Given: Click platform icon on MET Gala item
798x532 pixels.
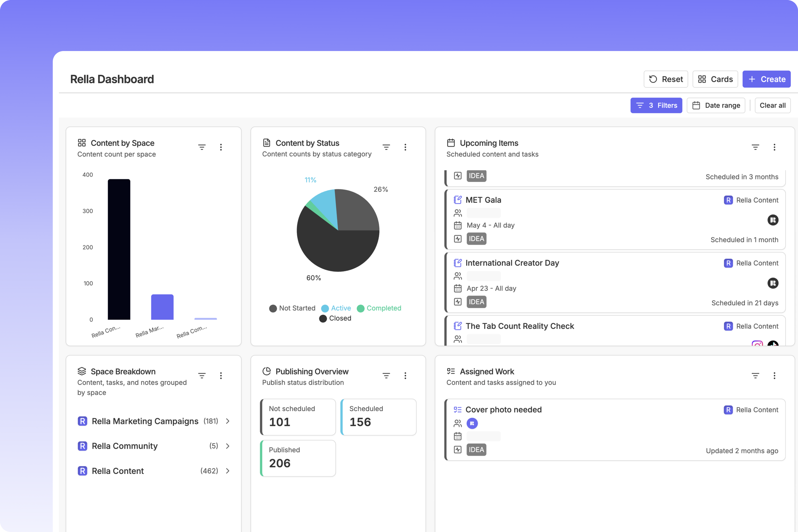Looking at the screenshot, I should coord(772,220).
